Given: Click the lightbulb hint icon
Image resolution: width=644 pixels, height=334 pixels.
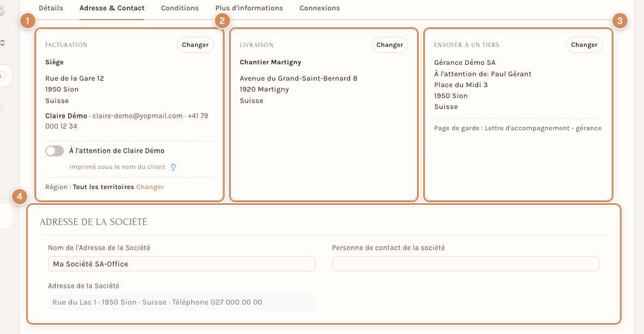Looking at the screenshot, I should pyautogui.click(x=173, y=167).
